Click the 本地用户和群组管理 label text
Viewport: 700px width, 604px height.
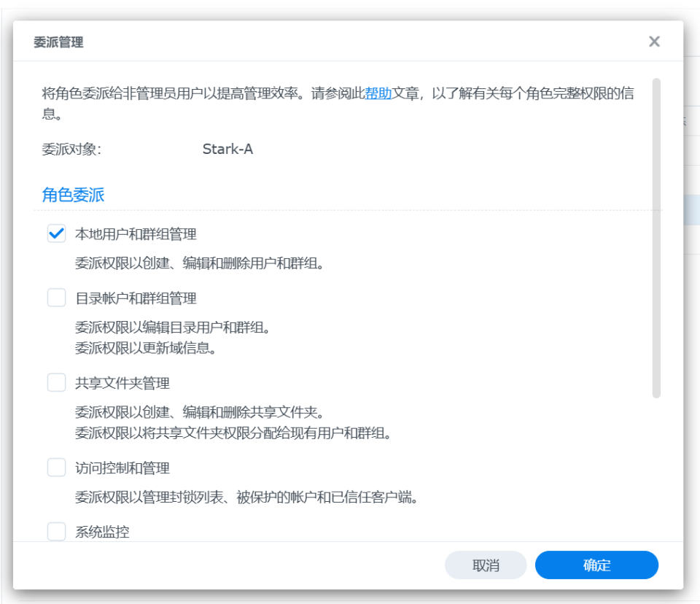(136, 235)
